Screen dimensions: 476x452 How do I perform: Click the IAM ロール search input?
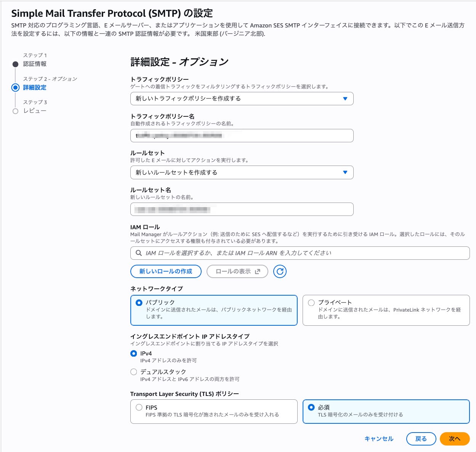click(300, 253)
